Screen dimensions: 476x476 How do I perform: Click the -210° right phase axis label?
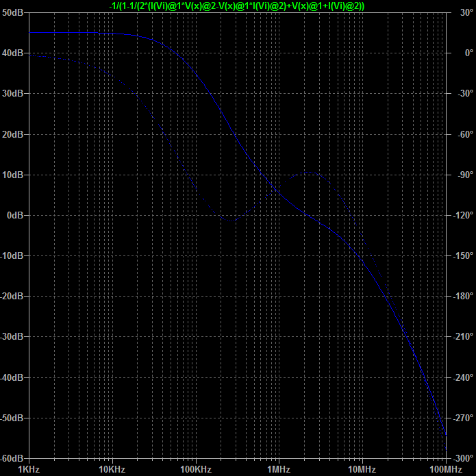point(463,336)
